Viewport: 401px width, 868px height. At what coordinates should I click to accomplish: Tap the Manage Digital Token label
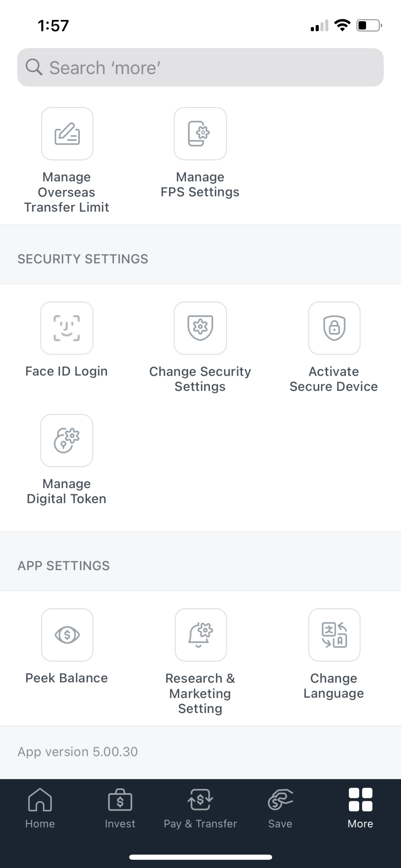[x=66, y=491]
